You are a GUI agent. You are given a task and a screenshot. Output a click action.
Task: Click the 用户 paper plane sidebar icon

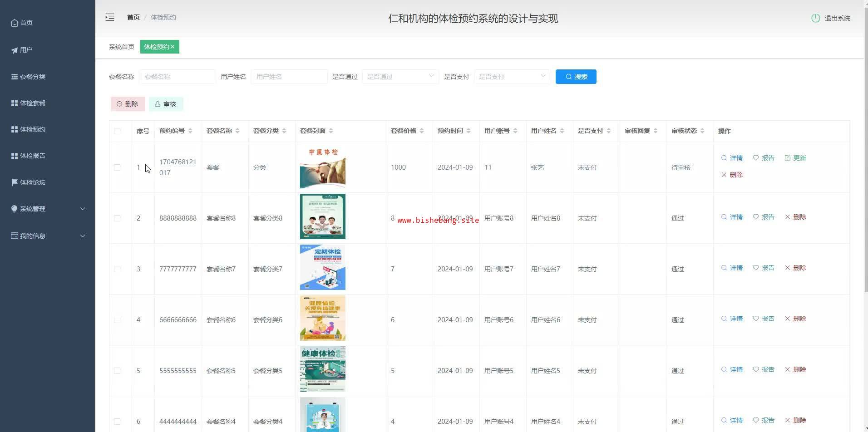pyautogui.click(x=15, y=50)
